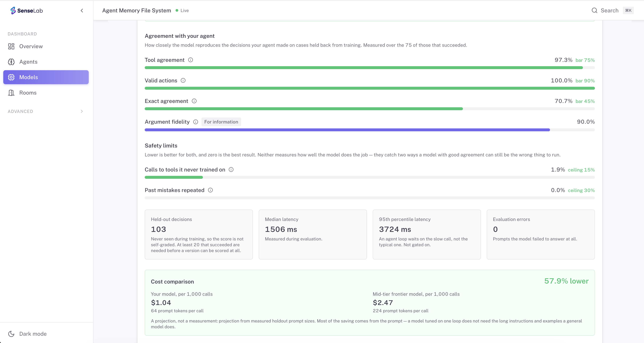Click the 57.9% lower cost figure

[x=566, y=281]
